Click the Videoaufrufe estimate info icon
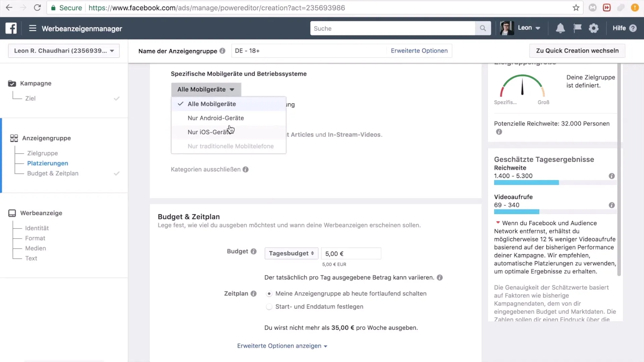This screenshot has width=644, height=362. 612,205
